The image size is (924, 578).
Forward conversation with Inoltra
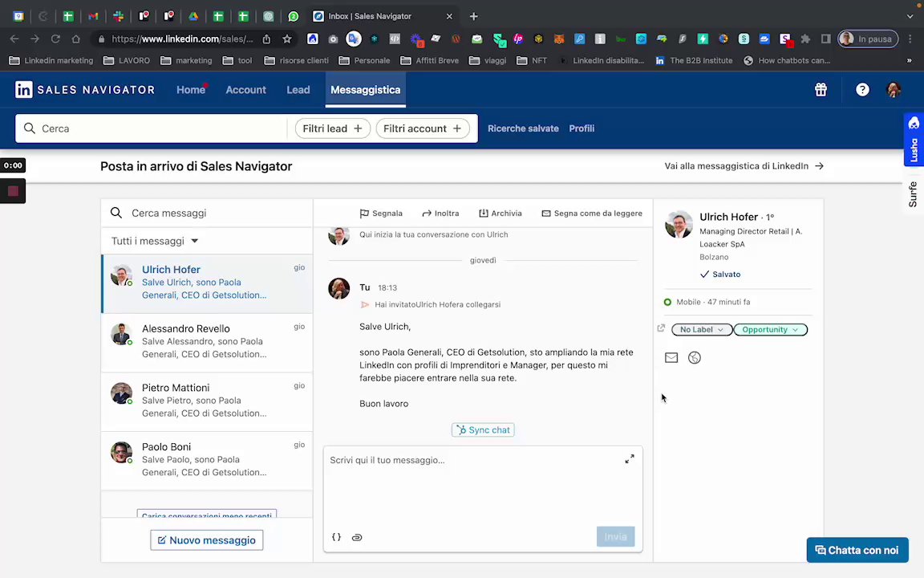(x=440, y=214)
